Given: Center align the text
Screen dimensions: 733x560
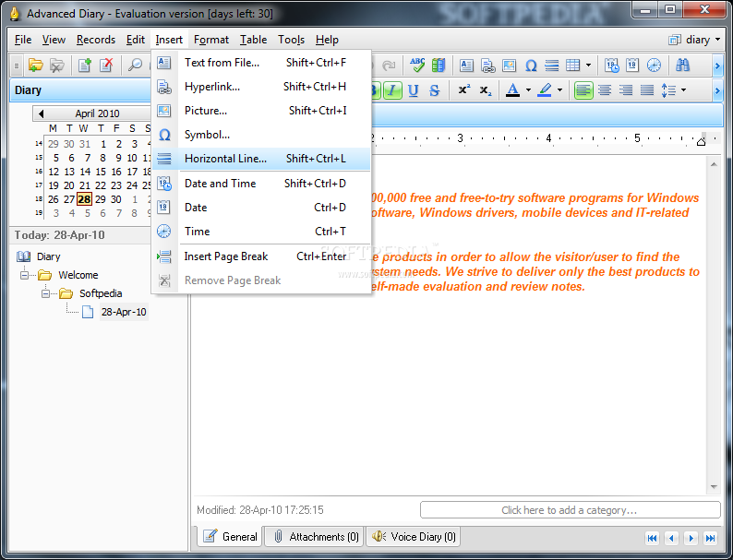Looking at the screenshot, I should pyautogui.click(x=605, y=90).
